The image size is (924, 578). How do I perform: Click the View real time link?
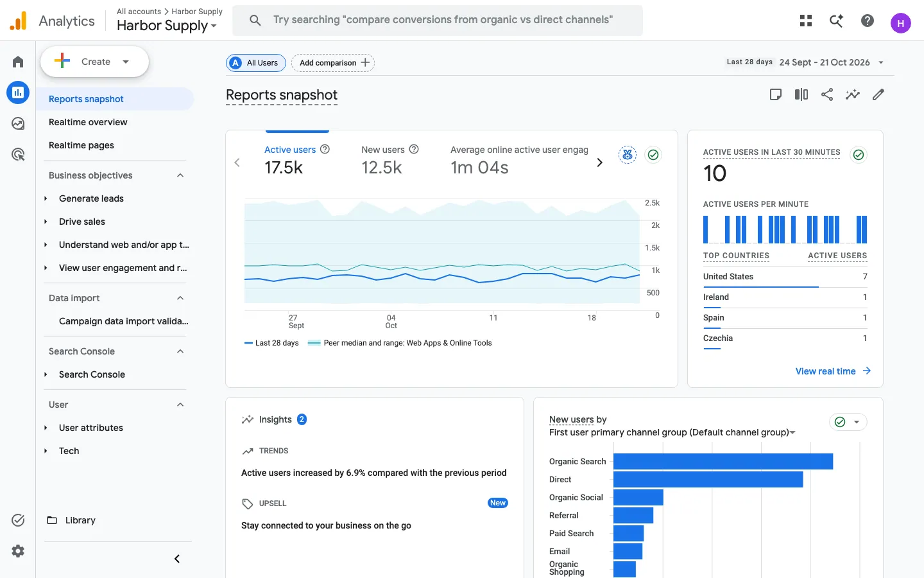click(833, 371)
